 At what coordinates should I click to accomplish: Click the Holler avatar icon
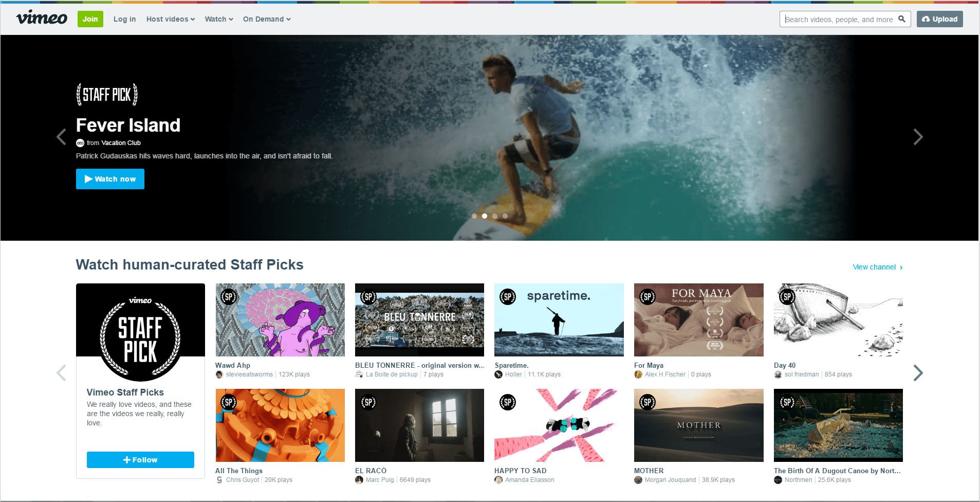[498, 374]
